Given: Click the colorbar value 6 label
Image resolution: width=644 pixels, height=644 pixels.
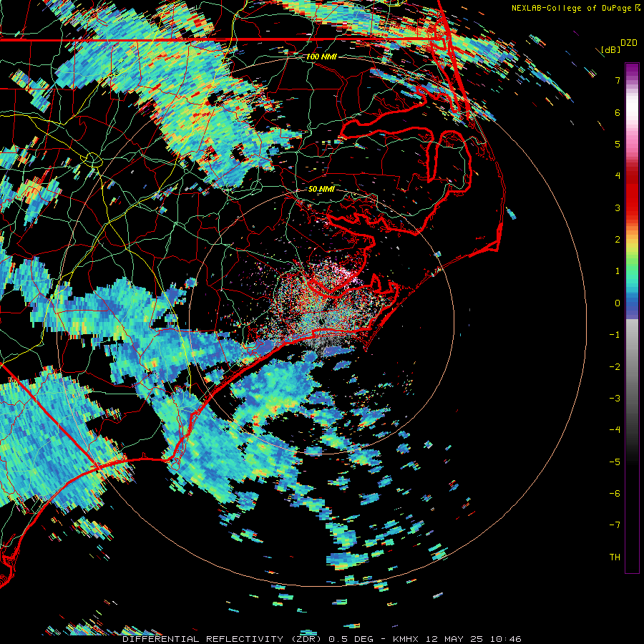Looking at the screenshot, I should click(618, 112).
